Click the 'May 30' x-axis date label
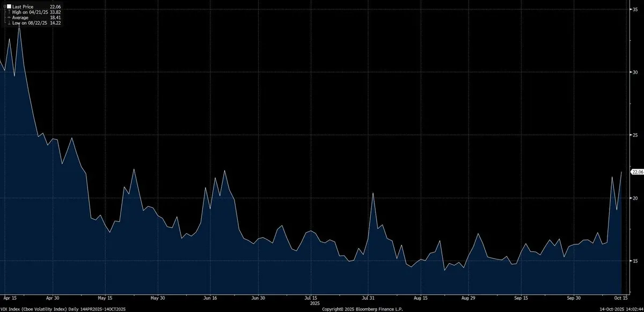The width and height of the screenshot is (644, 312). click(x=157, y=297)
